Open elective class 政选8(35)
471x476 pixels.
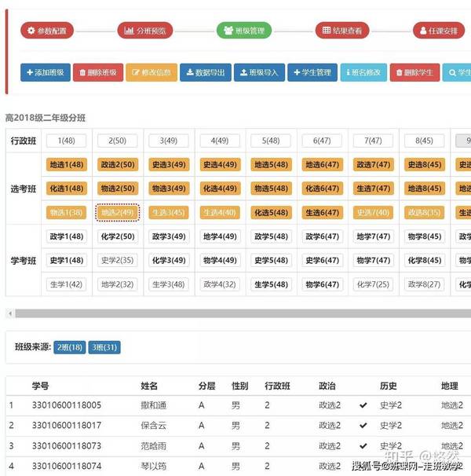click(x=424, y=213)
